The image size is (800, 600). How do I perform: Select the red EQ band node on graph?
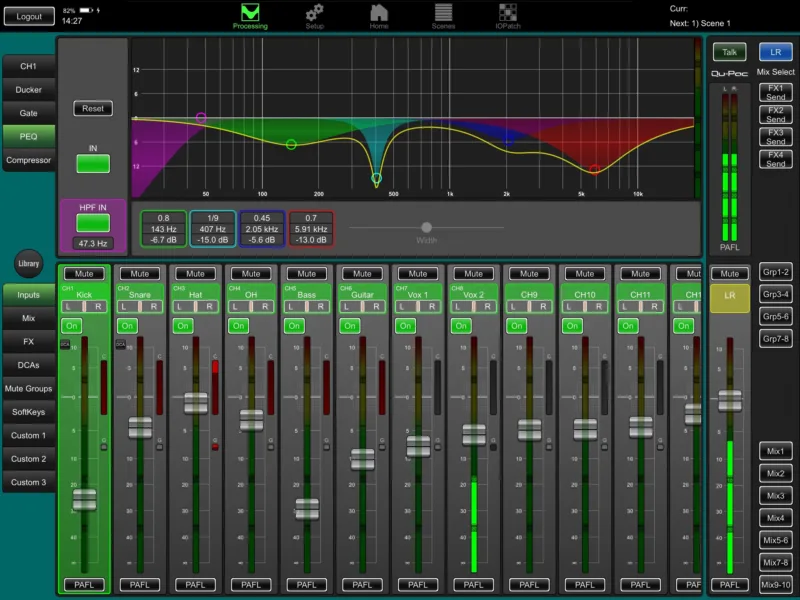pos(594,169)
